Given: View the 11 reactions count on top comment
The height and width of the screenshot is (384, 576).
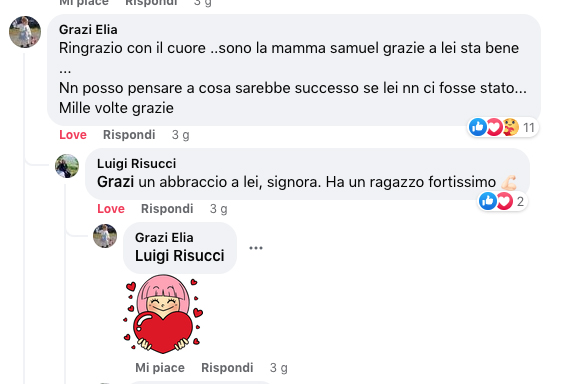Looking at the screenshot, I should coord(529,128).
